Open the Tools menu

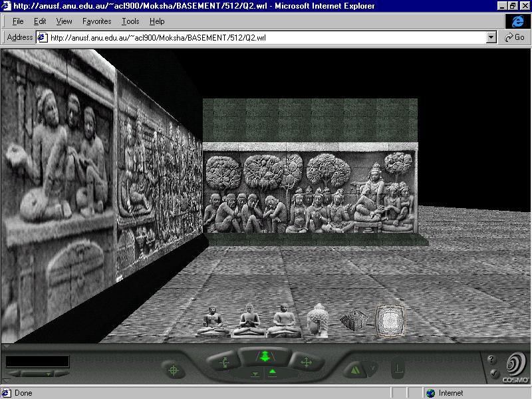130,21
